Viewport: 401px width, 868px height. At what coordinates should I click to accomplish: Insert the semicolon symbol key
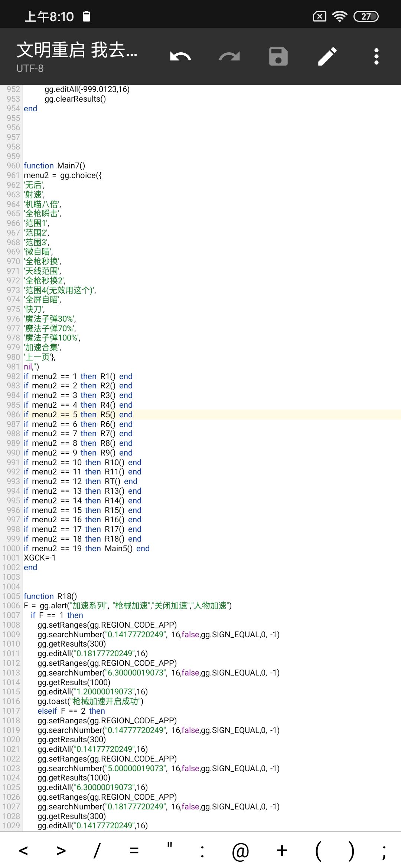tap(384, 852)
